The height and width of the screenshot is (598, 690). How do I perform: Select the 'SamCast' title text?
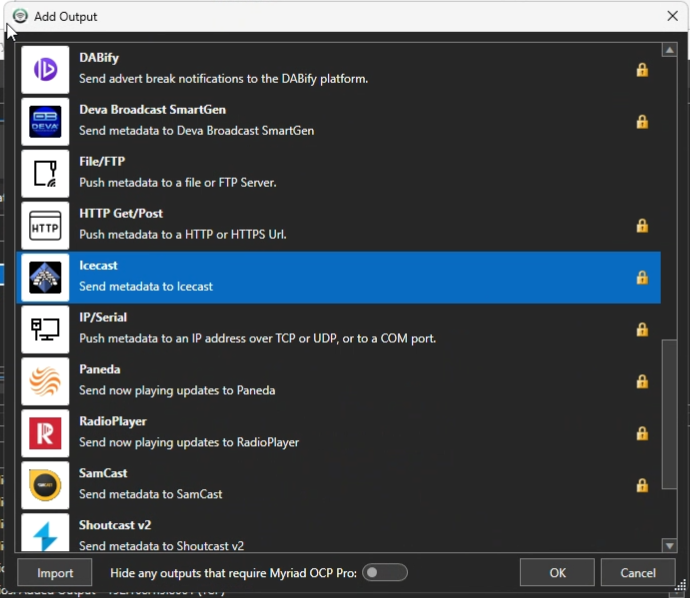103,473
